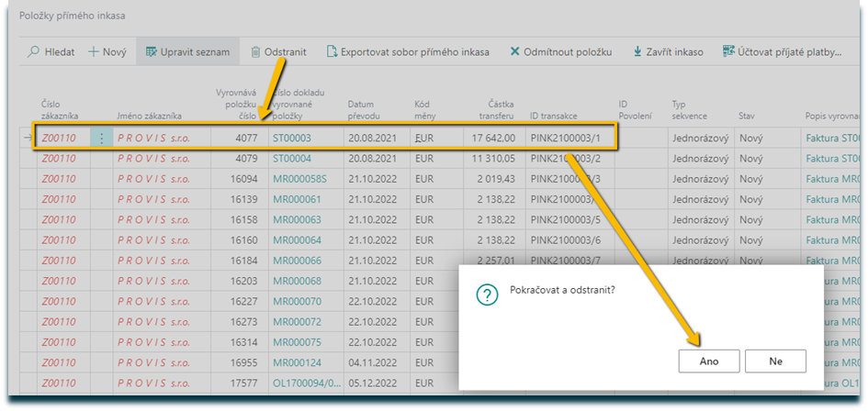Open document link ST00003
The width and height of the screenshot is (868, 411).
[x=292, y=139]
